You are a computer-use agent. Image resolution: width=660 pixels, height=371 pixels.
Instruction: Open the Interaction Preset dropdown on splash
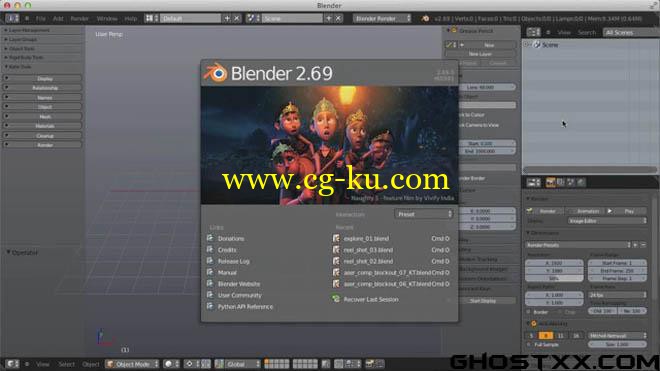click(x=424, y=214)
